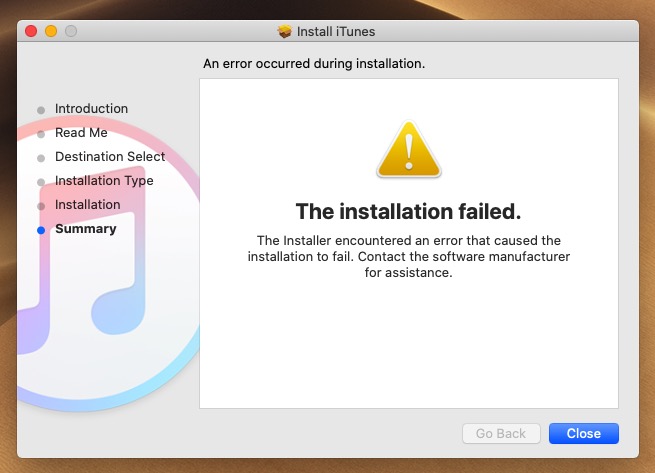Click the blue bullet beside Summary
The width and height of the screenshot is (655, 473).
click(x=41, y=230)
